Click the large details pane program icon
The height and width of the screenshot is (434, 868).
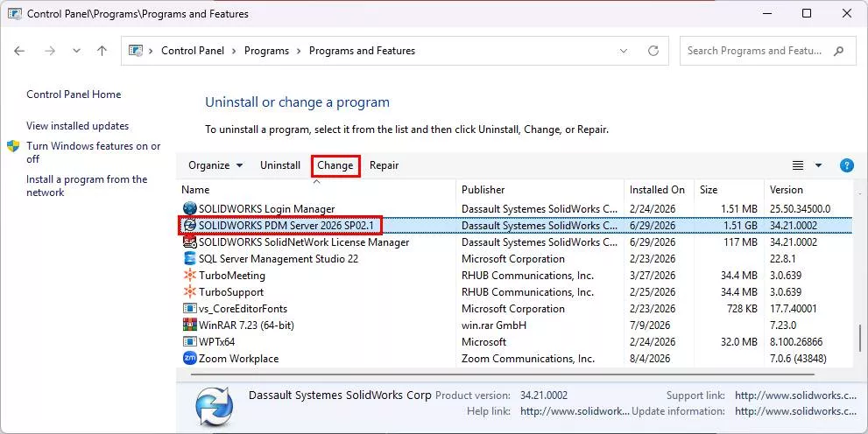click(x=215, y=406)
